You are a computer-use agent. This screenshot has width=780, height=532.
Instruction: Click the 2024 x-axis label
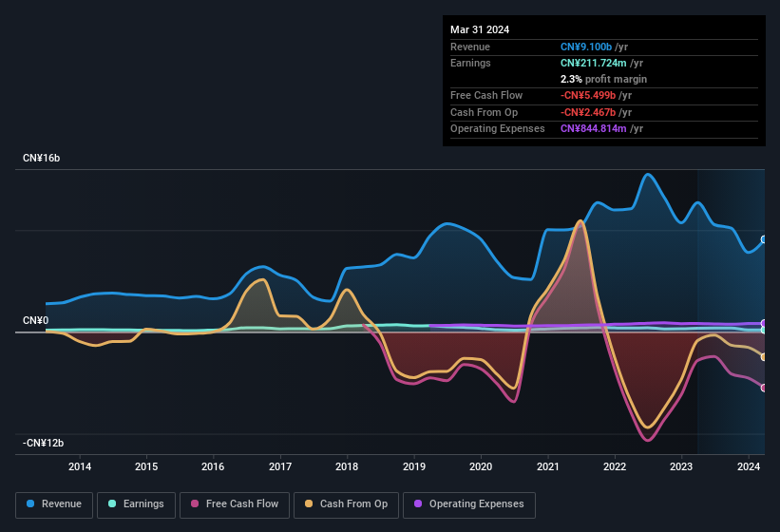[748, 466]
